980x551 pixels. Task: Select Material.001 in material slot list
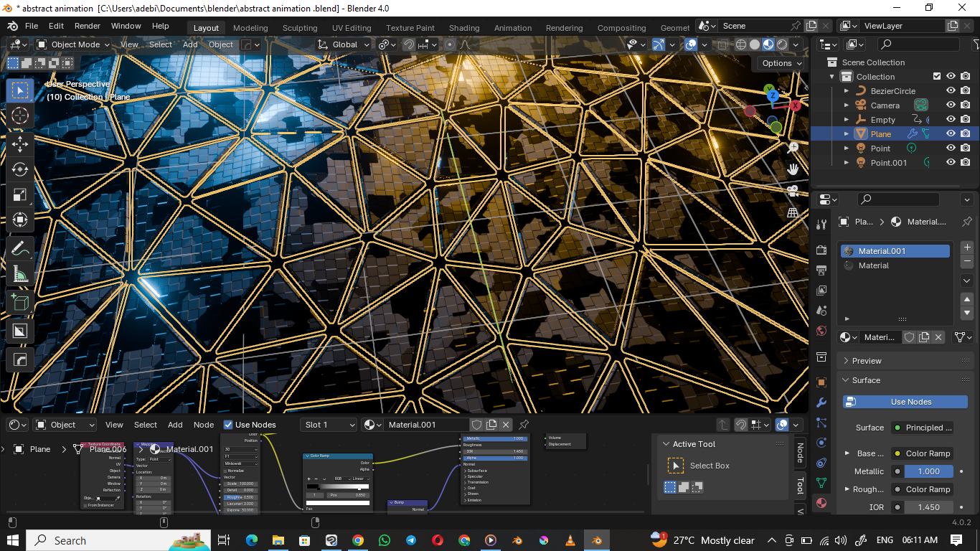(x=895, y=251)
